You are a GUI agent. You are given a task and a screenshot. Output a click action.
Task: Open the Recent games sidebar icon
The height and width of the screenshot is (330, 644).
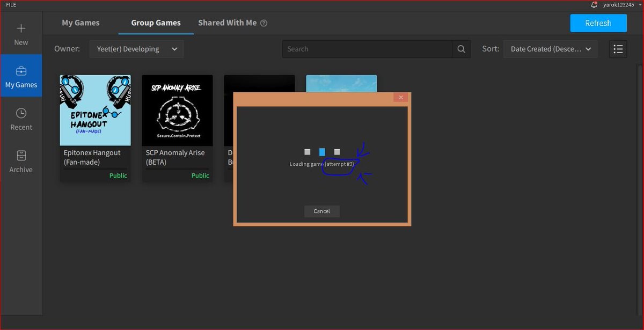[x=21, y=119]
